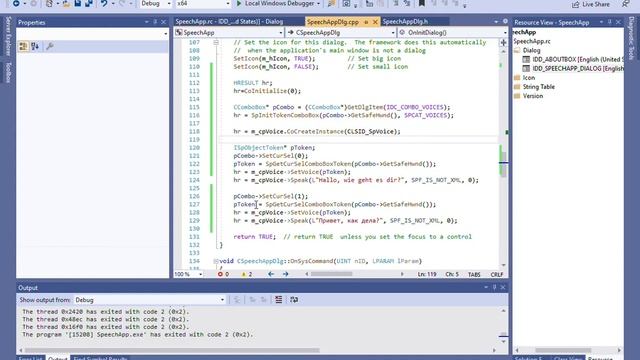Select SpeechApp.rc node in Resource View

(x=532, y=41)
